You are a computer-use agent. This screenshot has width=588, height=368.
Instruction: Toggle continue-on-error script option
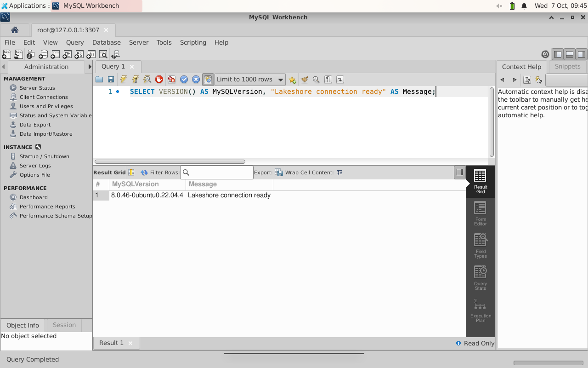[x=171, y=80]
